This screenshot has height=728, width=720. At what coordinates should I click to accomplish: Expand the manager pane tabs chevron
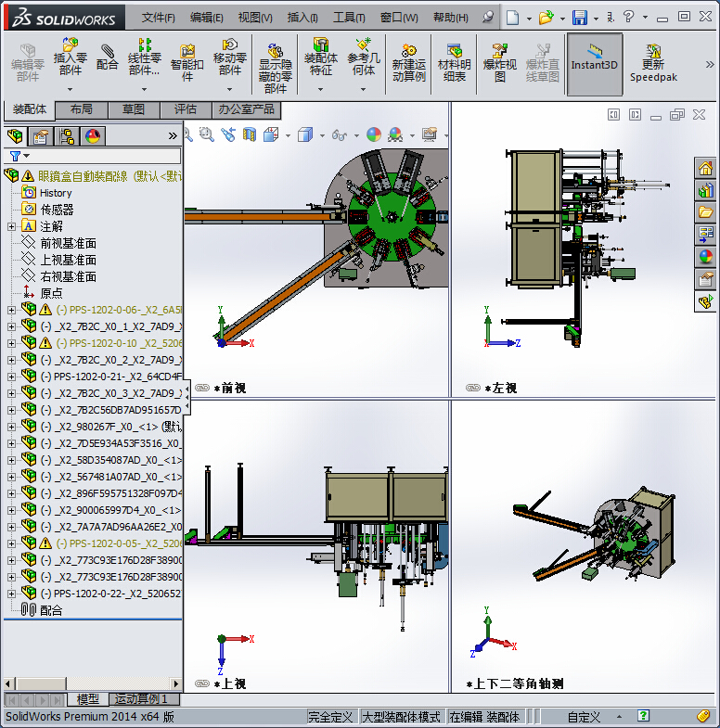point(173,136)
